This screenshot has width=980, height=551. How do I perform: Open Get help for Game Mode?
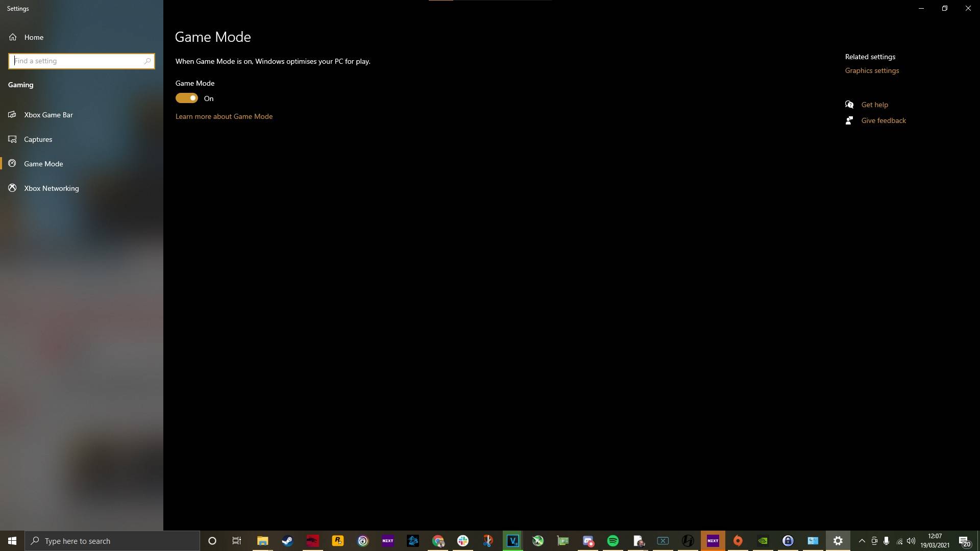pos(874,104)
